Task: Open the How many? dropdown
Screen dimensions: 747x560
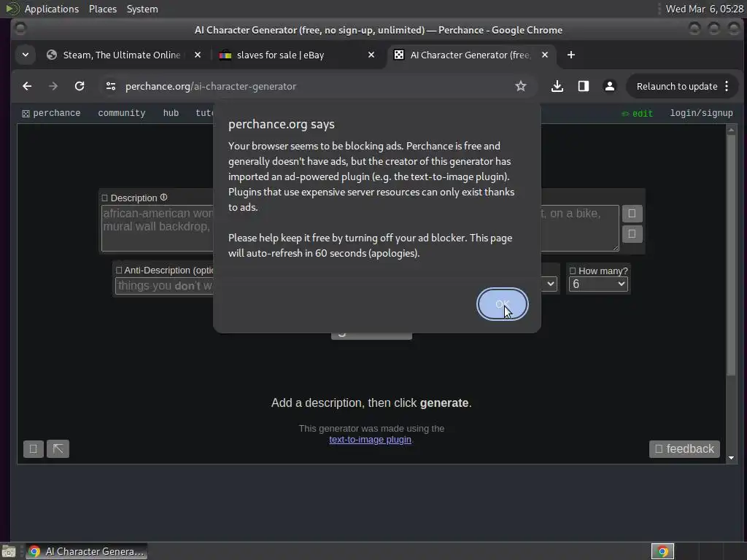Action: click(598, 284)
